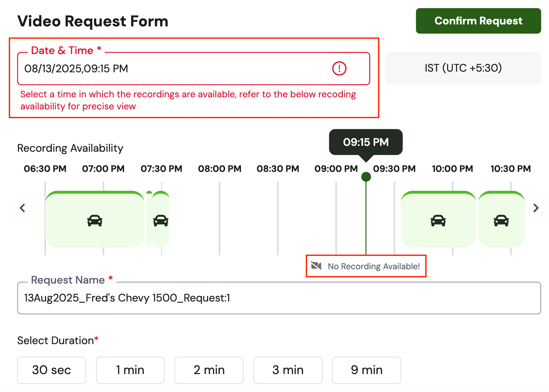Click the car icon in the narrow 07:30 PM block
Screen dimensions: 549x392
pyautogui.click(x=161, y=220)
